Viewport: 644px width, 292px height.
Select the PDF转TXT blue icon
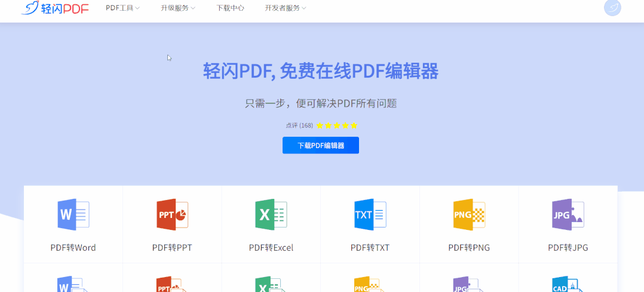point(370,214)
